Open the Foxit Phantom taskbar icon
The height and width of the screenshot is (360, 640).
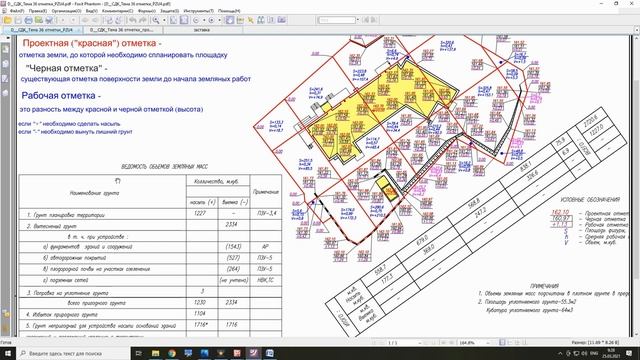click(x=253, y=353)
